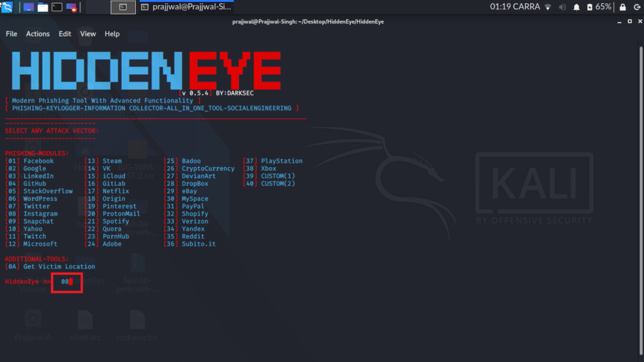Select the prajjwal@Prajjwal-Si... taskbar window button

click(186, 7)
